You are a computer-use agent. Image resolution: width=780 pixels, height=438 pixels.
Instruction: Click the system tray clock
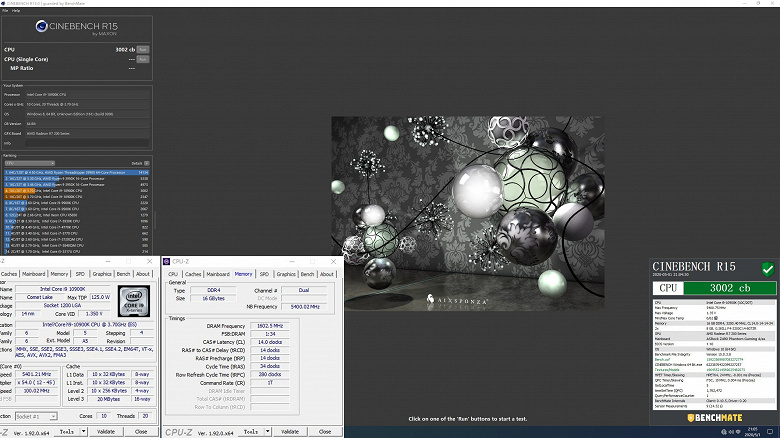point(753,434)
